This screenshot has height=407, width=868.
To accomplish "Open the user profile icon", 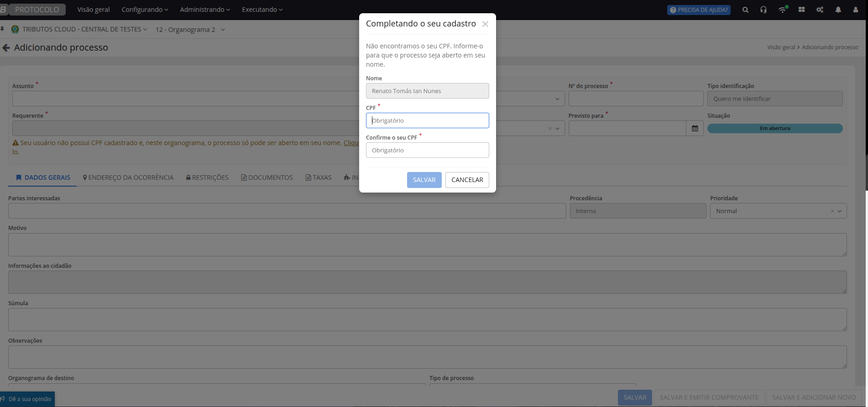I will tap(856, 10).
